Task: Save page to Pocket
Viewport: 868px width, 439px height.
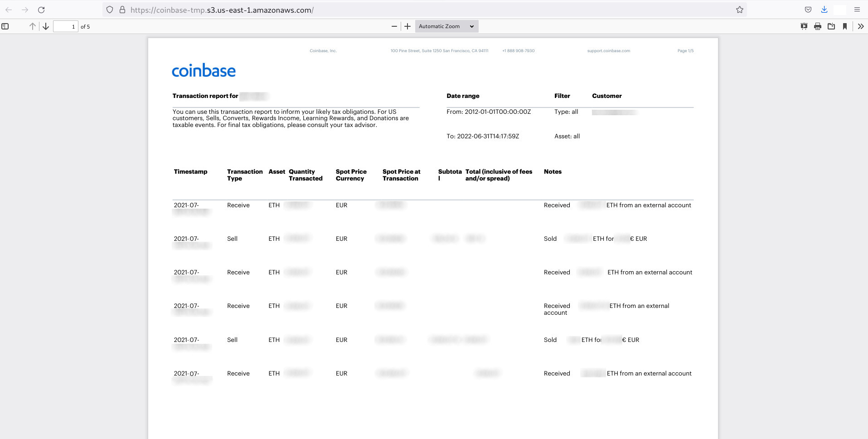Action: pyautogui.click(x=808, y=10)
